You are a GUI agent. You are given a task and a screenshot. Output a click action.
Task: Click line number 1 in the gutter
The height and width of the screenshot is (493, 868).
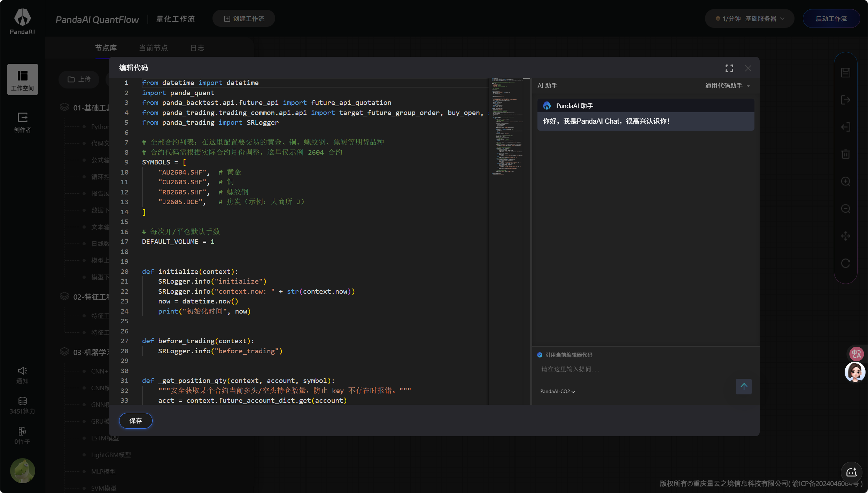point(126,83)
